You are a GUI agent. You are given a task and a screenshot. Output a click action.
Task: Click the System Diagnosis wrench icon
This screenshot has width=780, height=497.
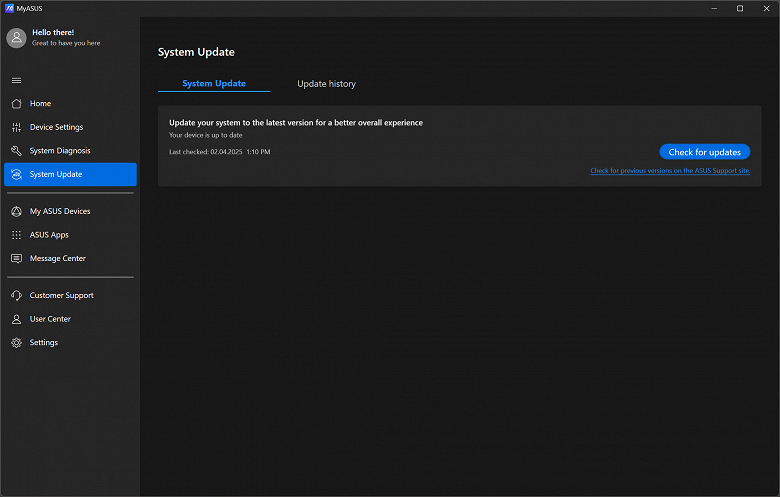[16, 151]
